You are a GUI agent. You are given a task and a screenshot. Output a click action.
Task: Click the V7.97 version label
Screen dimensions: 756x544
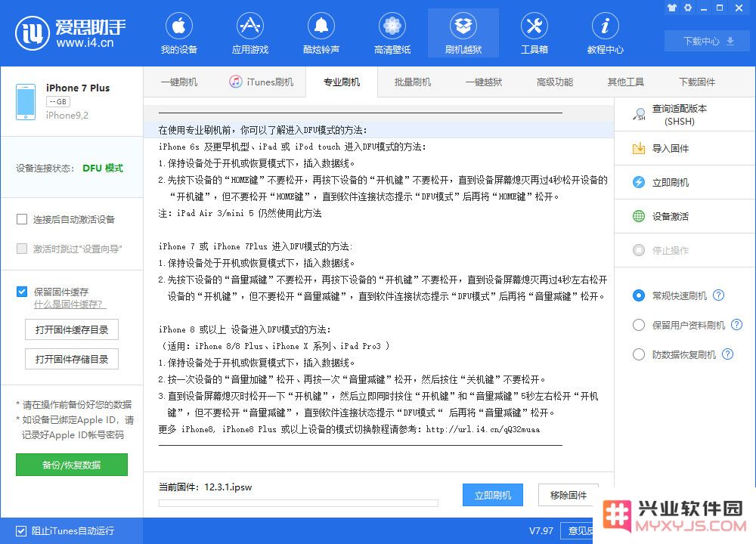541,531
